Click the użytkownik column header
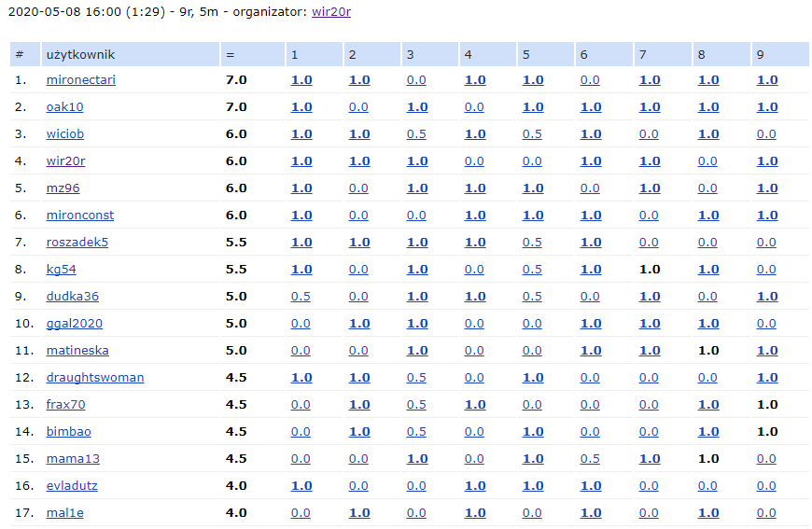 tap(80, 54)
